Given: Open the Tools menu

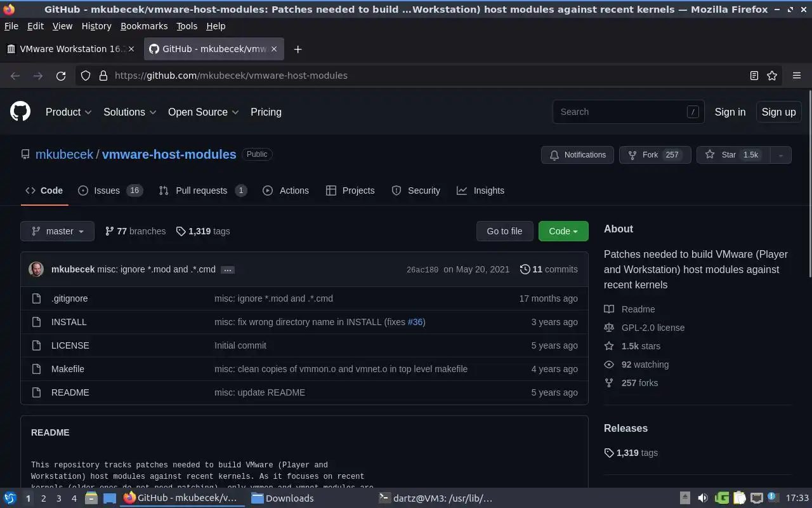Looking at the screenshot, I should point(187,26).
